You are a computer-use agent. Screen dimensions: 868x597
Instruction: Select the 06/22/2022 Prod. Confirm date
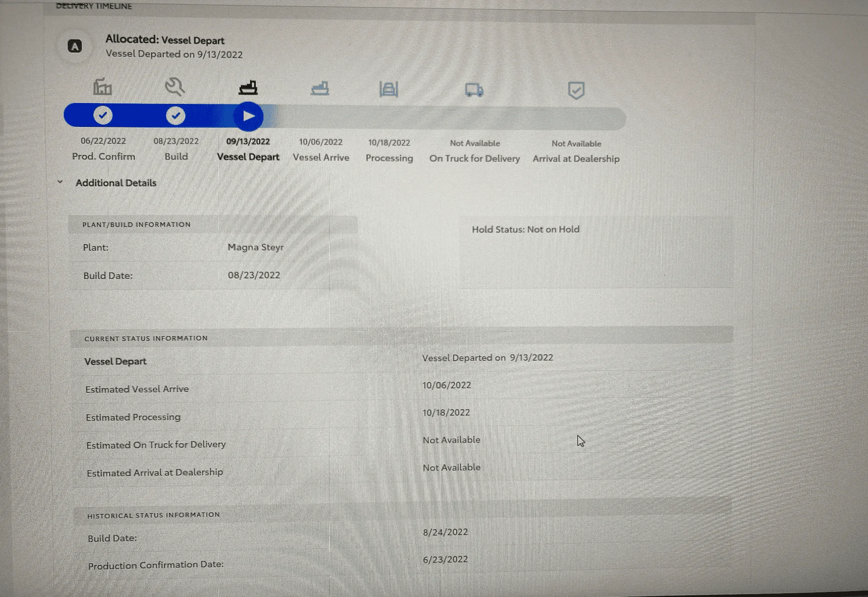click(x=103, y=141)
